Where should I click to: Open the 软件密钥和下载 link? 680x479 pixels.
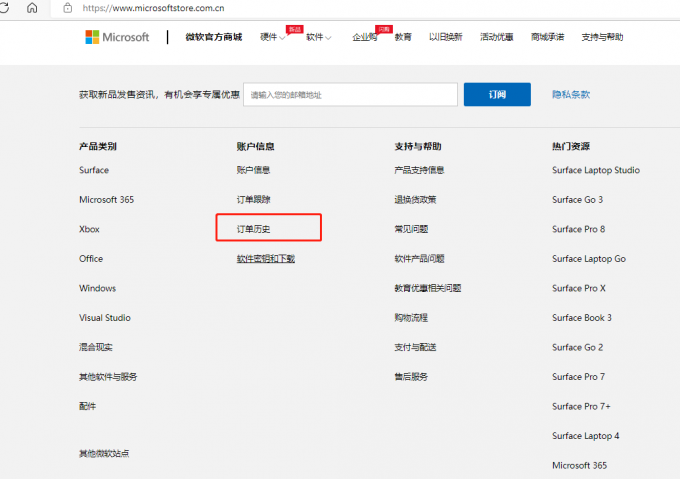tap(265, 259)
